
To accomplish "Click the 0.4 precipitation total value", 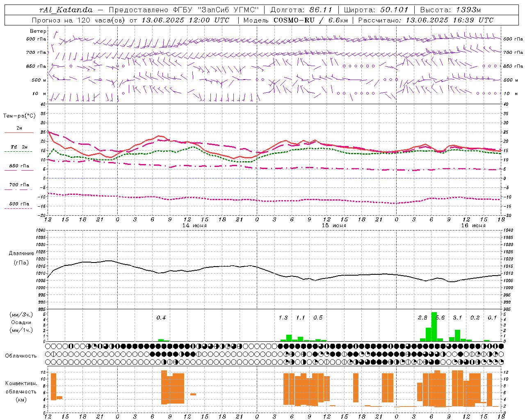I will coord(161,318).
